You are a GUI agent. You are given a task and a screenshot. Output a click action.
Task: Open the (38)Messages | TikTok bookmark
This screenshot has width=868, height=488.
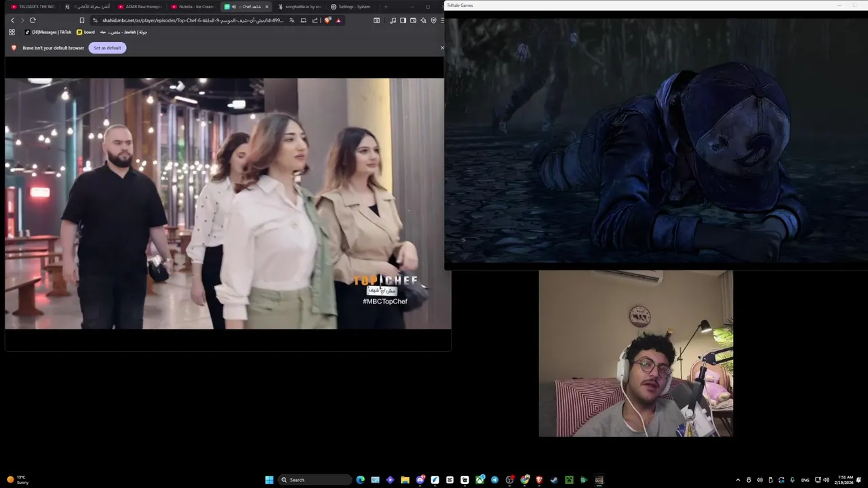click(47, 32)
